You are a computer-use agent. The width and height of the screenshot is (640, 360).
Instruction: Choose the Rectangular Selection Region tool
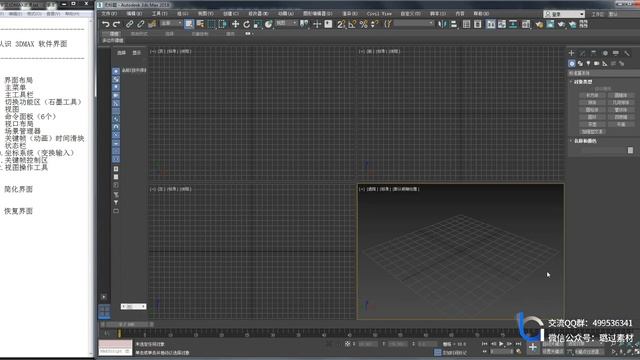click(x=211, y=24)
